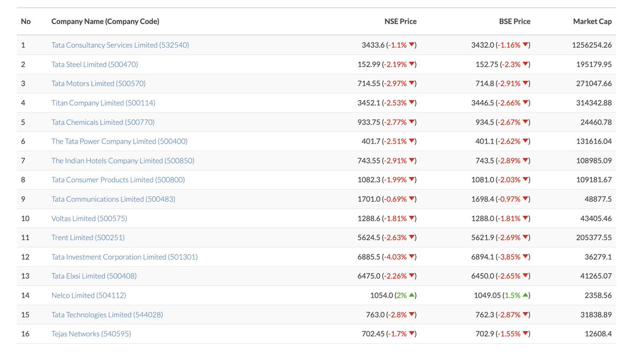Click red down arrow in Tejas Networks BSE price
Image resolution: width=644 pixels, height=362 pixels.
pos(525,334)
